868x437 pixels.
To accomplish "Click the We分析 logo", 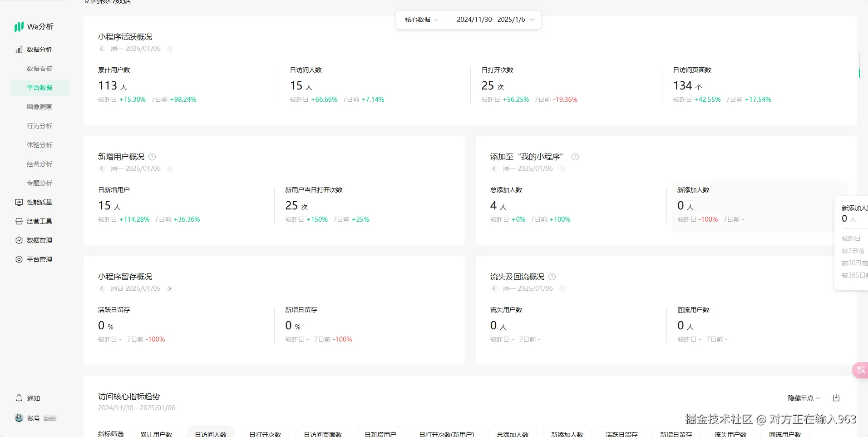I will [34, 27].
